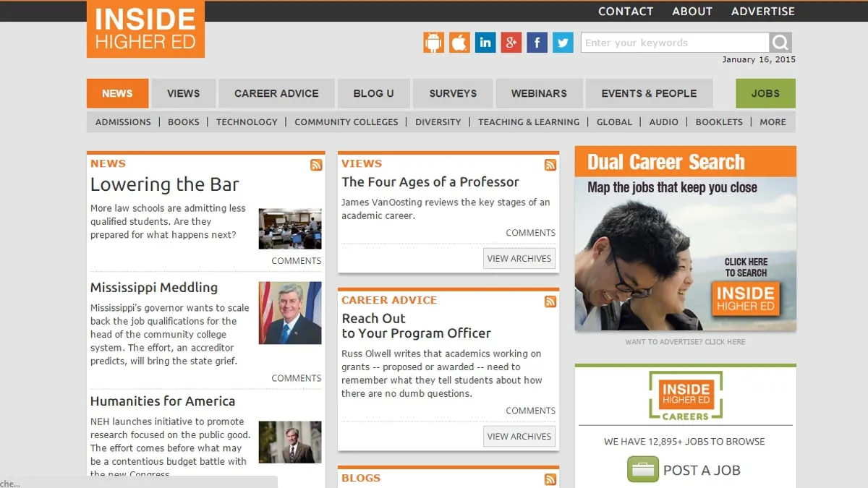
Task: Open the Mississippi Meddling headline
Action: (x=154, y=287)
